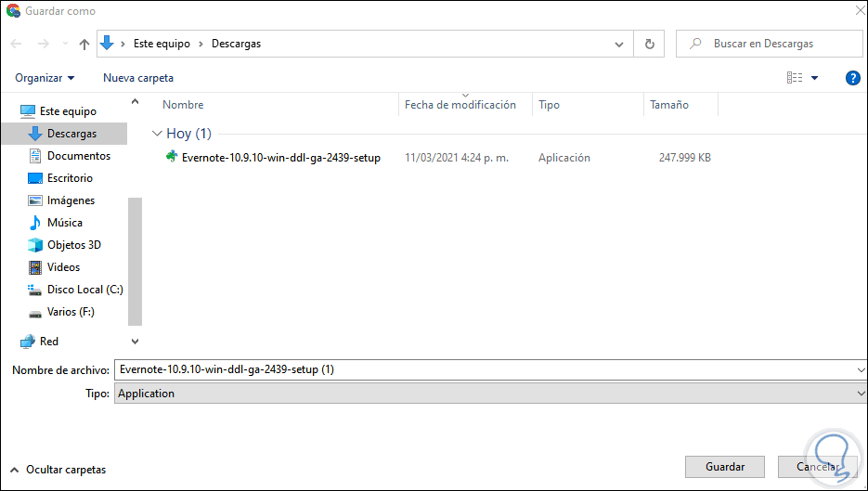Click the 'Buscar en Descargas' search field
Viewport: 868px width, 491px height.
click(770, 44)
